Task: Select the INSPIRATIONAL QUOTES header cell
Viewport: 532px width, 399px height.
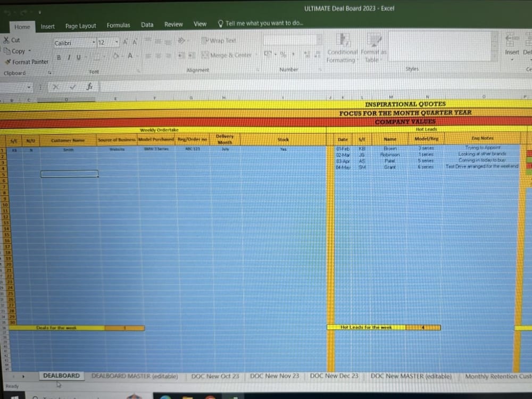Action: [x=405, y=104]
